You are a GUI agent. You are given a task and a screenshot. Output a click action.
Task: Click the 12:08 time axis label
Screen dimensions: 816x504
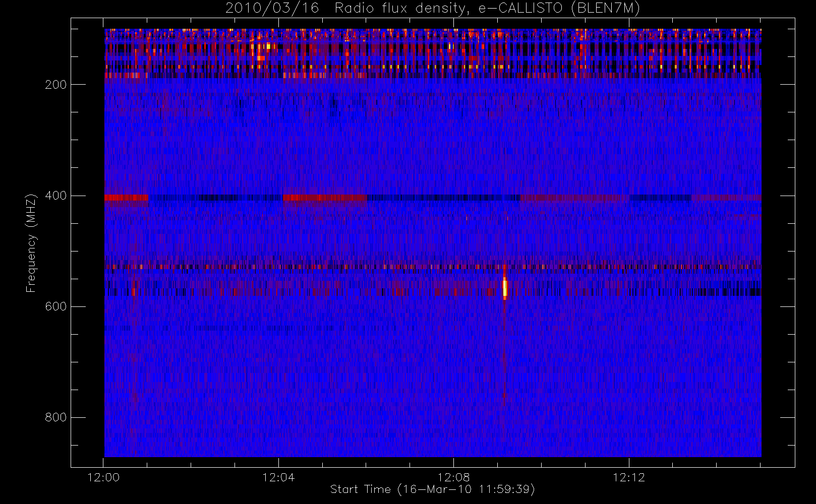click(453, 477)
